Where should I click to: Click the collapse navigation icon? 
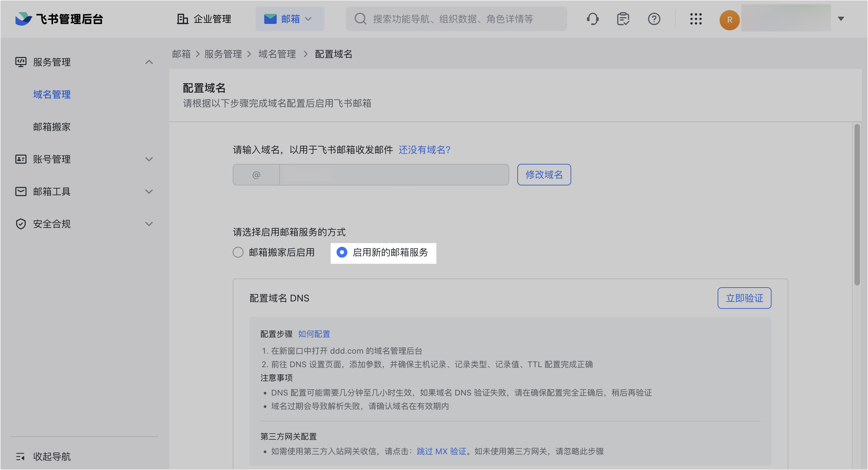point(20,457)
